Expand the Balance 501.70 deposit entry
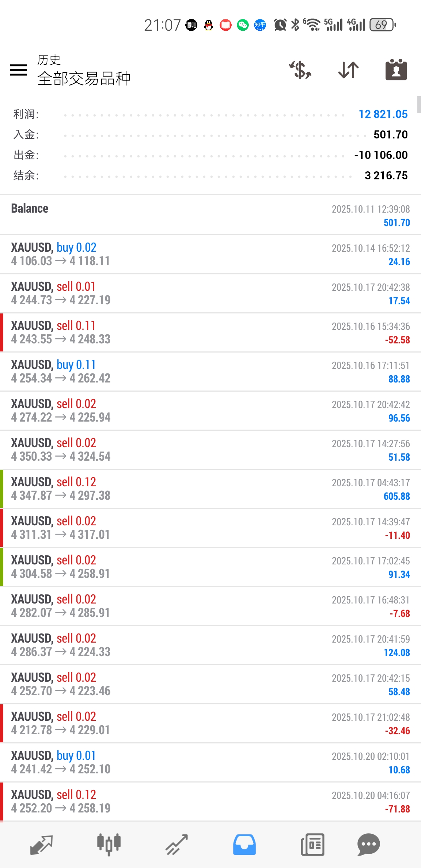421x868 pixels. coord(210,215)
